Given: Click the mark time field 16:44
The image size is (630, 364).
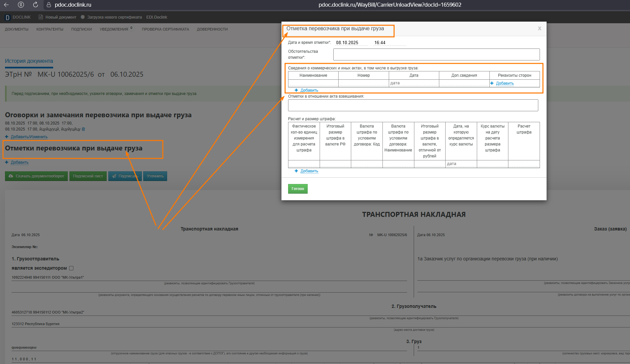Looking at the screenshot, I should pyautogui.click(x=389, y=43).
